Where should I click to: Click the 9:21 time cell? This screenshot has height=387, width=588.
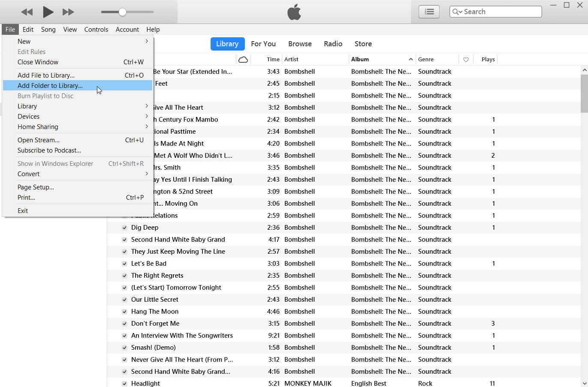(274, 336)
